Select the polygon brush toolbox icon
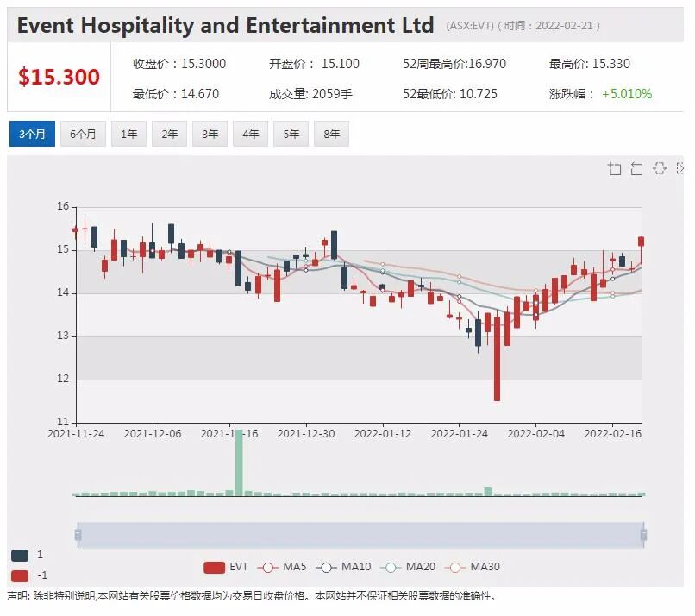The image size is (695, 616). pyautogui.click(x=660, y=168)
